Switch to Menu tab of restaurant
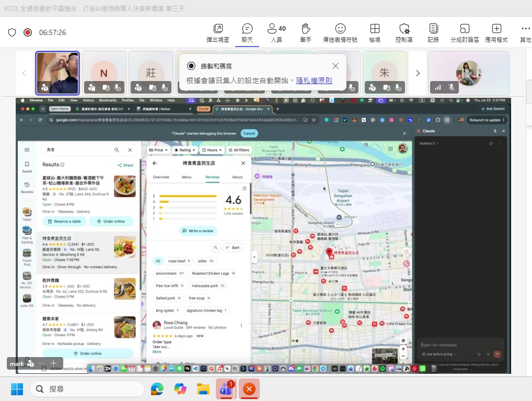Screen dimensions: 532x401 pos(186,177)
